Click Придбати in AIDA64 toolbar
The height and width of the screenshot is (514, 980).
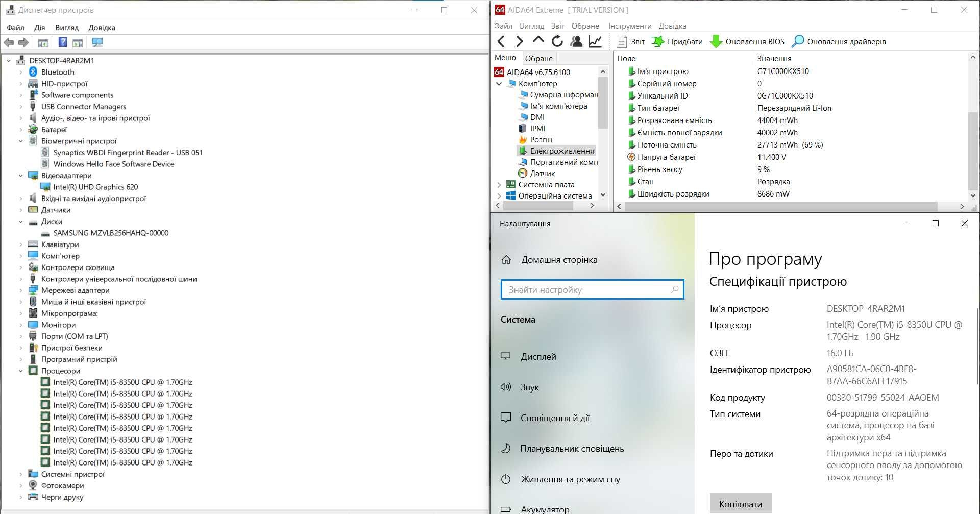[x=677, y=42]
